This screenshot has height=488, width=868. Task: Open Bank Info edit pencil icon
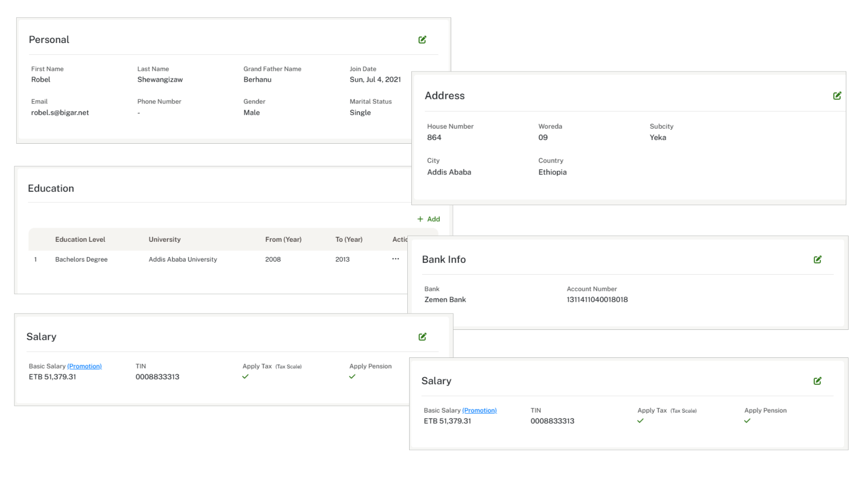[x=817, y=259]
